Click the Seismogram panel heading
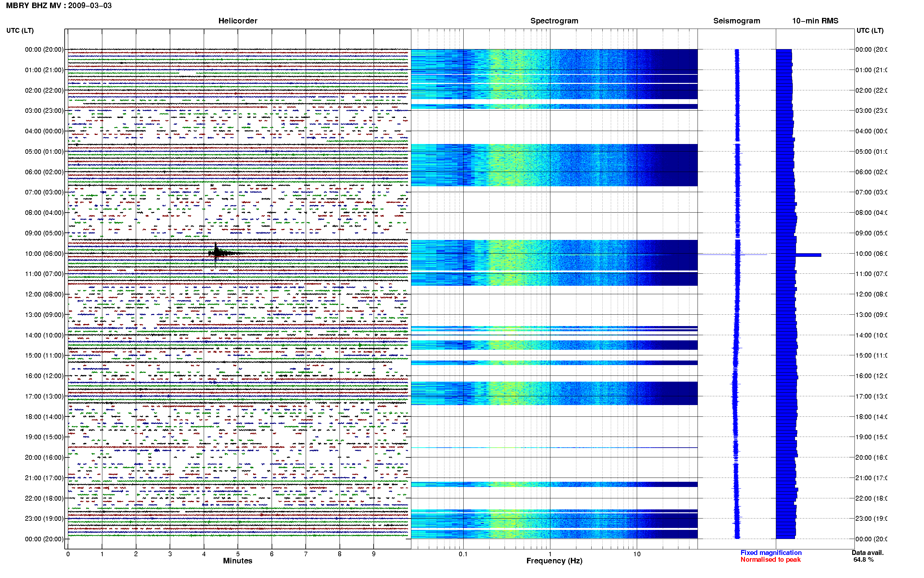The image size is (924, 578). 737,21
